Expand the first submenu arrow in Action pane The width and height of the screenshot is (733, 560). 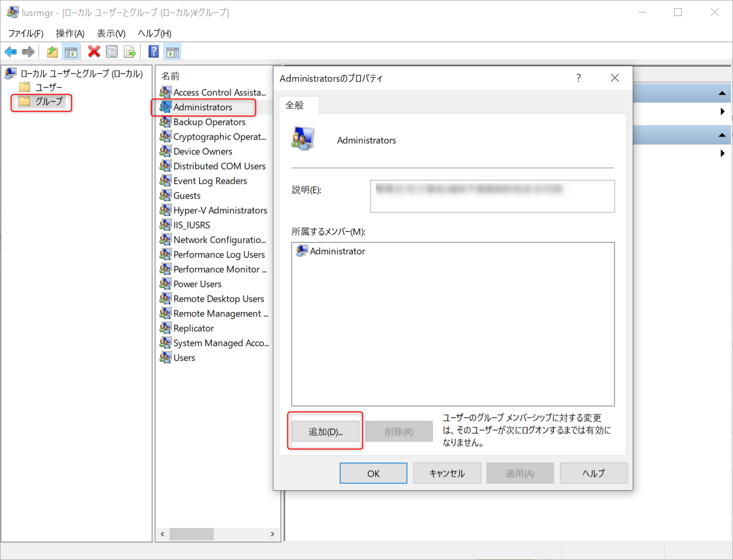[x=722, y=112]
